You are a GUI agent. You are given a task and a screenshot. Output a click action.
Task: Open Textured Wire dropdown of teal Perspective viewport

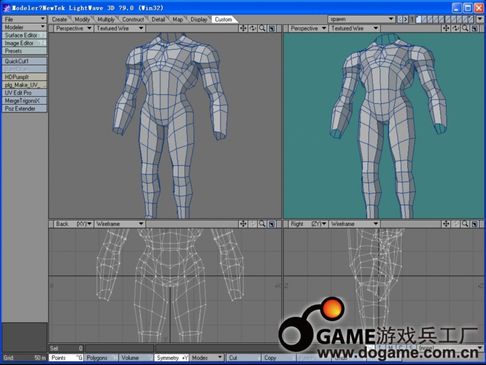354,28
